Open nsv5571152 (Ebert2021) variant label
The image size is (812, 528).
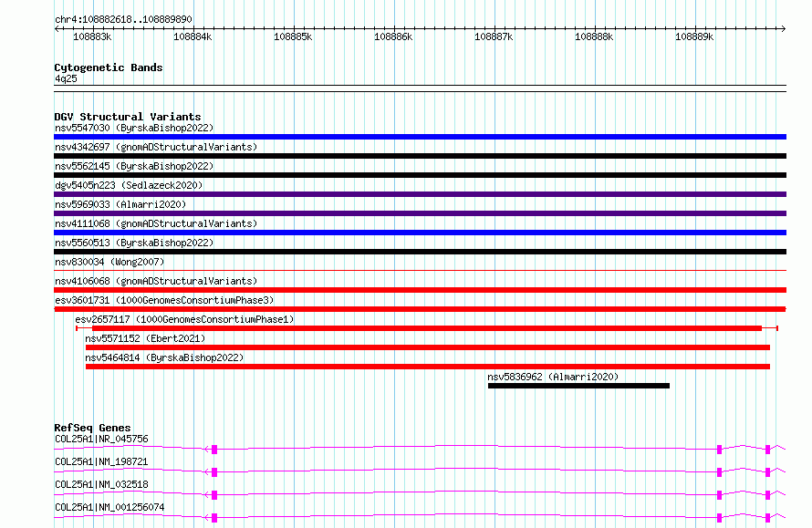click(145, 338)
